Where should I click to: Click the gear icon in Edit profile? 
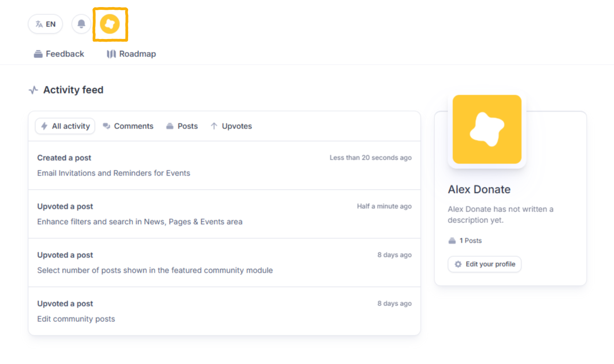(x=458, y=264)
